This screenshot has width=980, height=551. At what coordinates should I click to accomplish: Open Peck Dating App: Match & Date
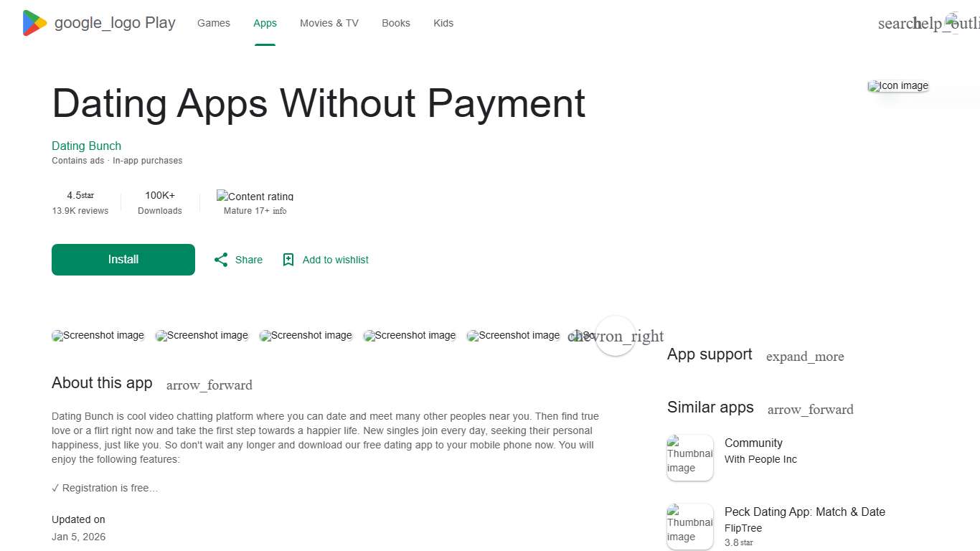[804, 512]
